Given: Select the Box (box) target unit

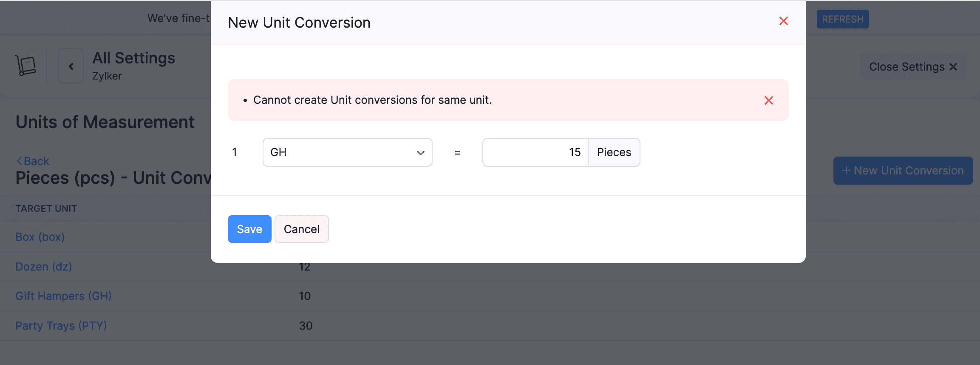Looking at the screenshot, I should tap(40, 237).
